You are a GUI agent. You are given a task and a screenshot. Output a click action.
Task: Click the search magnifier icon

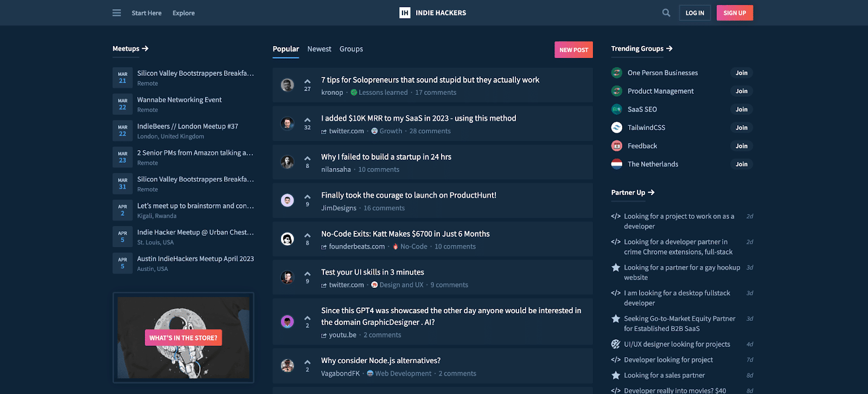[x=666, y=13]
